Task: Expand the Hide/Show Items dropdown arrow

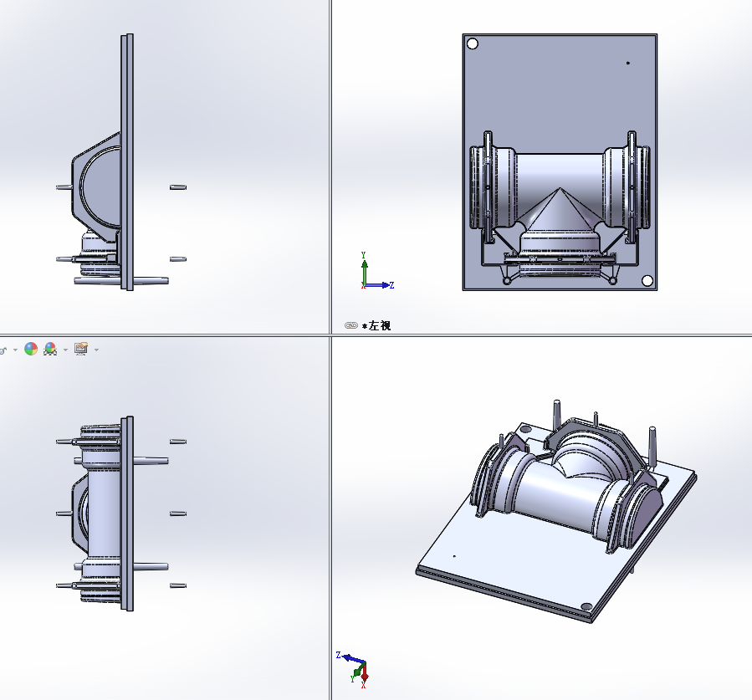Action: click(x=15, y=350)
